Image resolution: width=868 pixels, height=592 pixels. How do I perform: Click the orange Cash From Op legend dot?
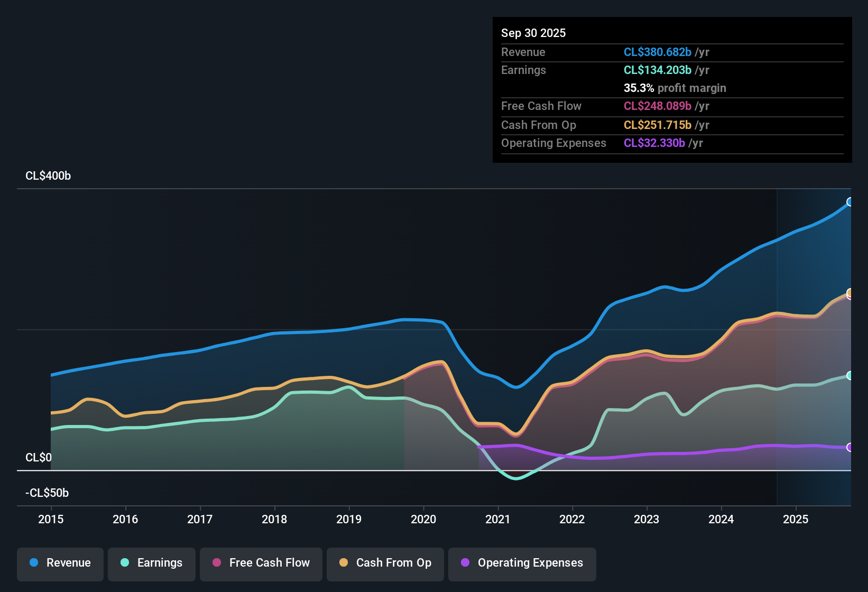tap(343, 563)
